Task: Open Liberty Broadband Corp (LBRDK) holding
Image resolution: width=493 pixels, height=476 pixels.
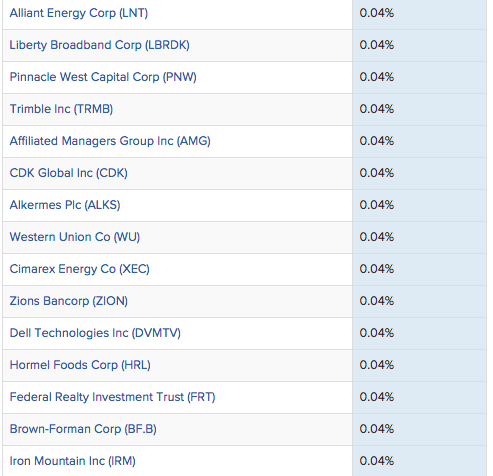Action: click(99, 45)
